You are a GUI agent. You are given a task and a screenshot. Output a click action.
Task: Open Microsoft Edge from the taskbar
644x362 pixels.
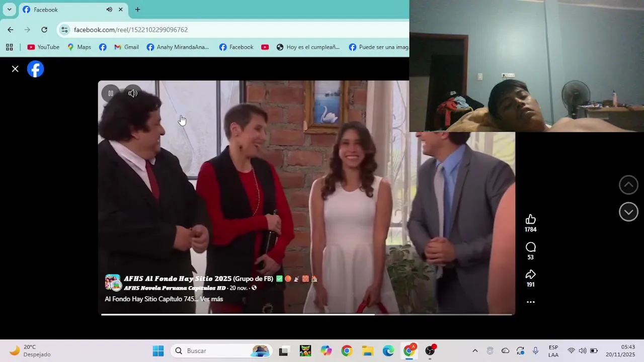(388, 350)
